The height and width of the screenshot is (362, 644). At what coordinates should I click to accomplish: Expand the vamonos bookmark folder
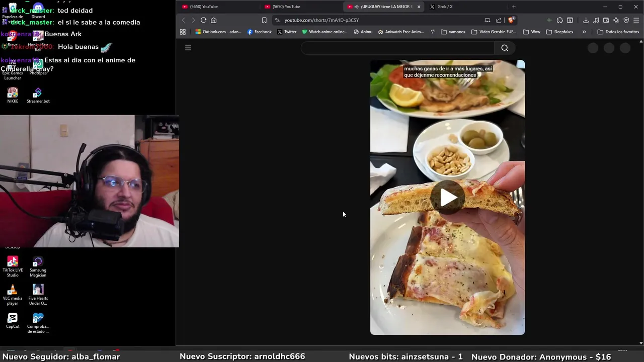[453, 32]
